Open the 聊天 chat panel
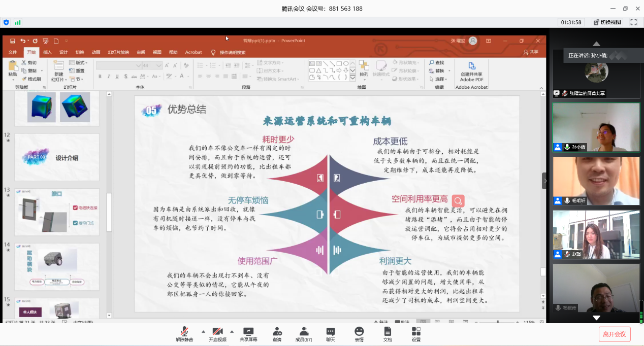 (x=331, y=333)
